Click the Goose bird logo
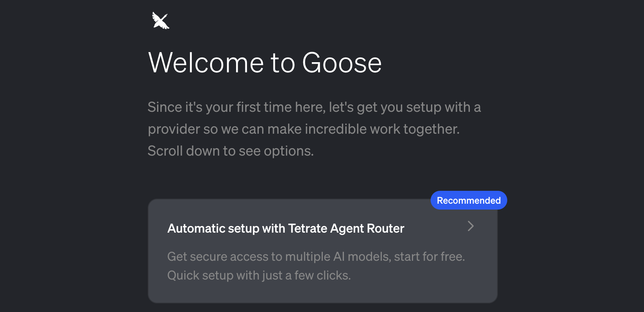This screenshot has width=644, height=312. coord(161,20)
